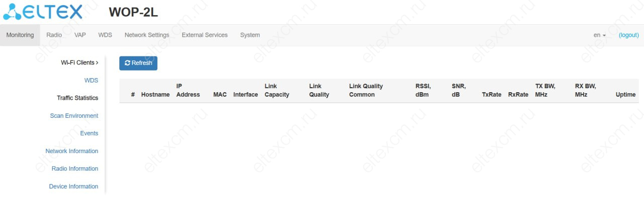Click the Hostname column header
Viewport: 644px width, 205px height.
click(155, 95)
